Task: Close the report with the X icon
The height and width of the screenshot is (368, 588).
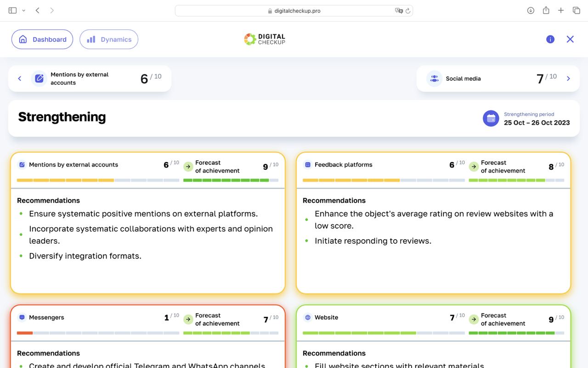Action: [570, 40]
